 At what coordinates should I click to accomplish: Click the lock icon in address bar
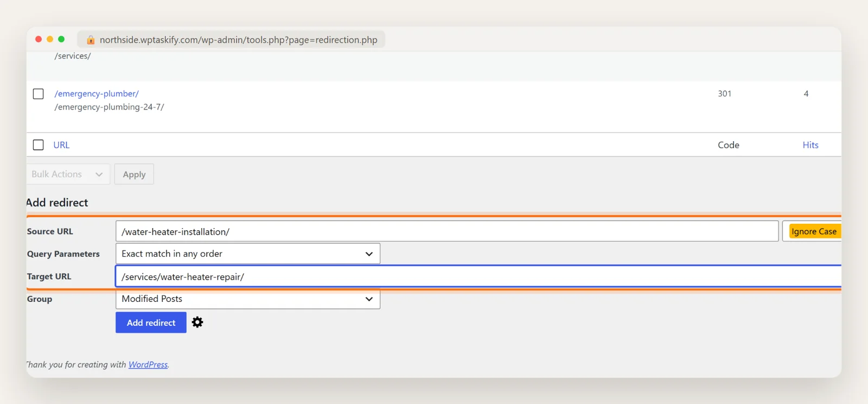tap(91, 40)
